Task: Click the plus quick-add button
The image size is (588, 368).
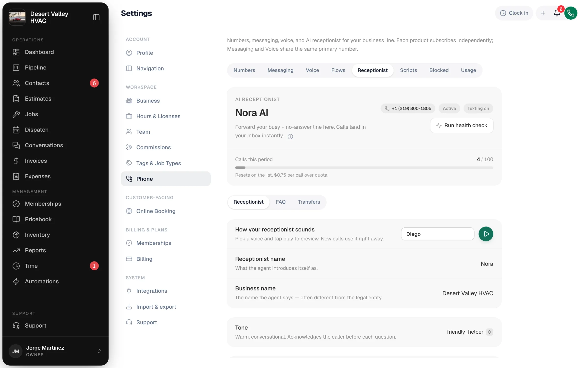Action: (x=543, y=13)
